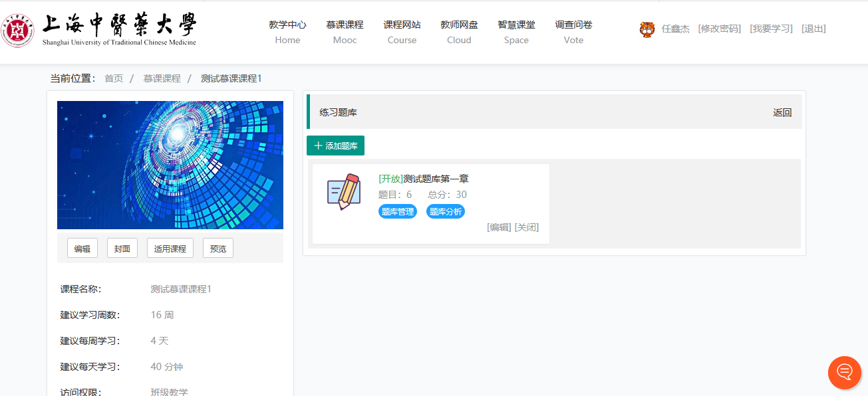
Task: Click the university logo emblem
Action: tap(18, 30)
